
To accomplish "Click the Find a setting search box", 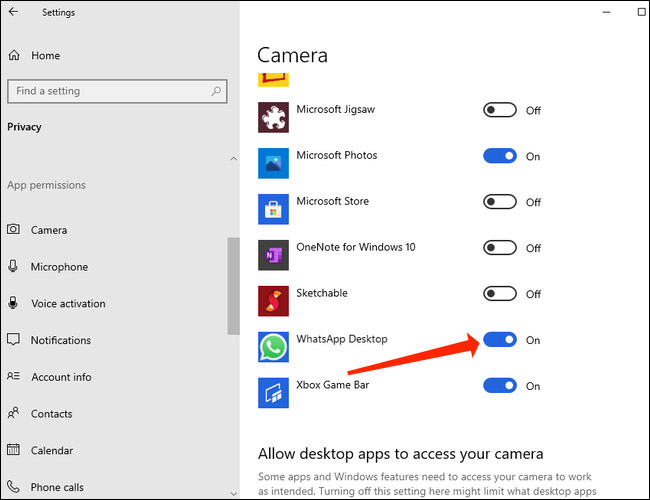I will (108, 91).
